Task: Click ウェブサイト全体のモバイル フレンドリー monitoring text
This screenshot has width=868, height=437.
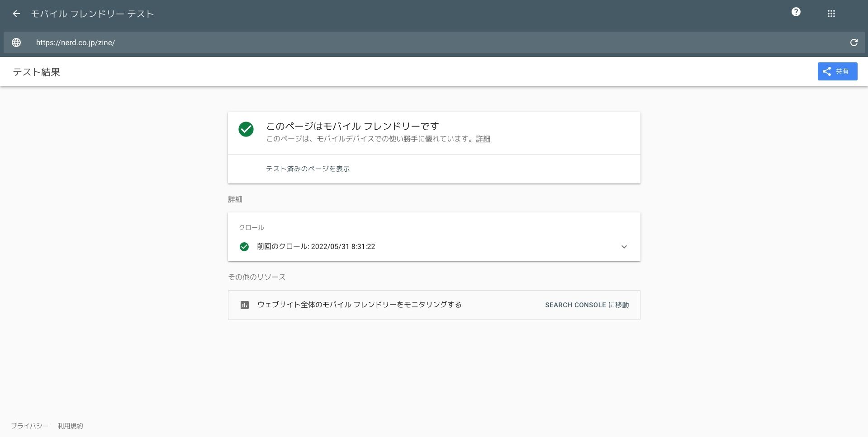Action: point(359,305)
